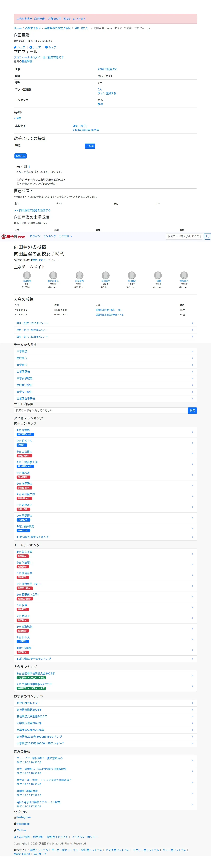The image size is (211, 868).
Task: Open the 高校女子駅伝 team list row
Action: 105,385
